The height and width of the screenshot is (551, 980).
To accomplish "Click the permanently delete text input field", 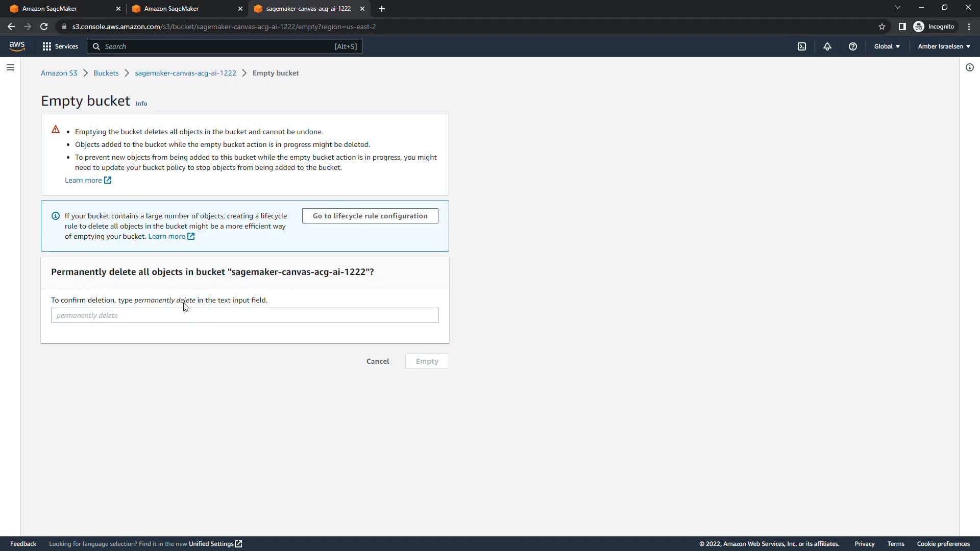I will coord(244,315).
